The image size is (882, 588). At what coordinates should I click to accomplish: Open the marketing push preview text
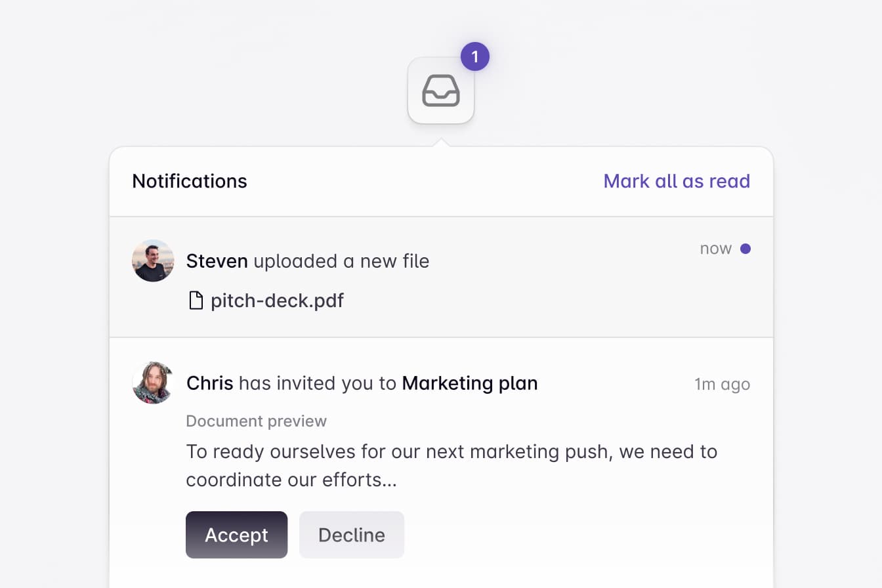point(451,465)
